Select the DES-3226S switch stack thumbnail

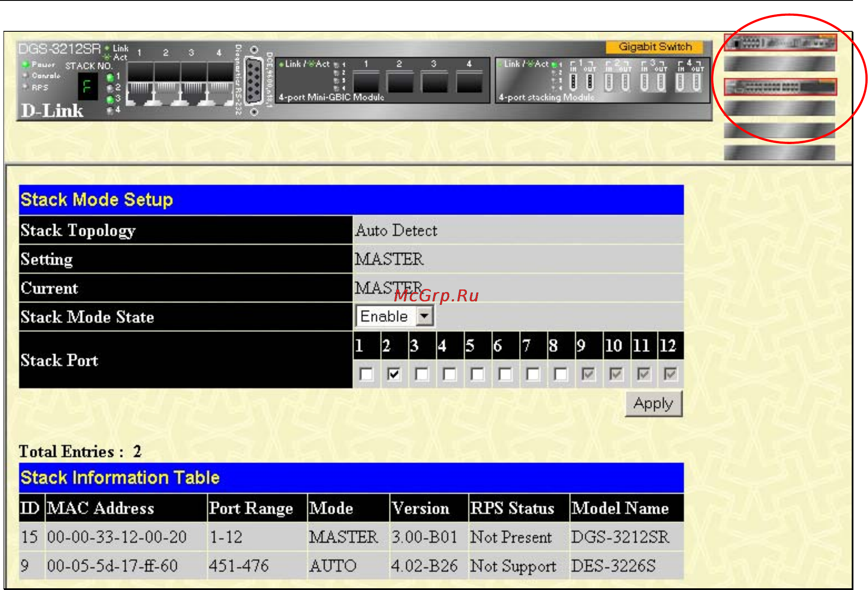[780, 87]
